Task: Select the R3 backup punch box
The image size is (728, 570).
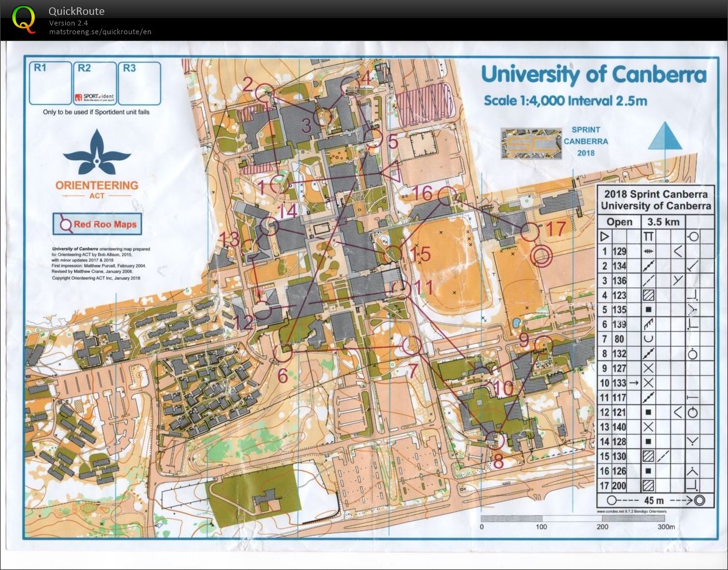Action: 139,83
